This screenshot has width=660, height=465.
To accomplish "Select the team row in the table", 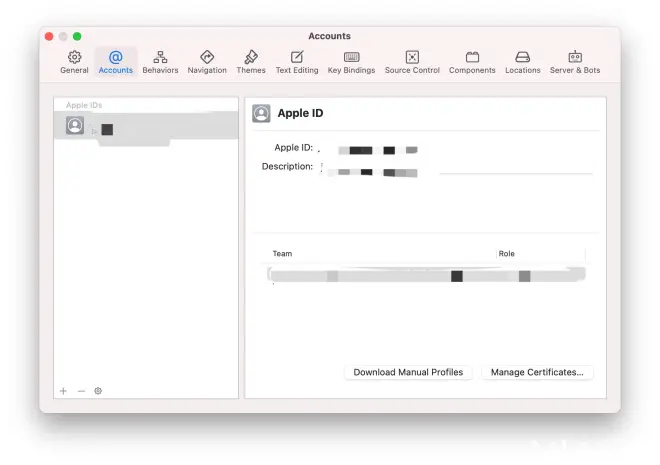I will pos(426,275).
